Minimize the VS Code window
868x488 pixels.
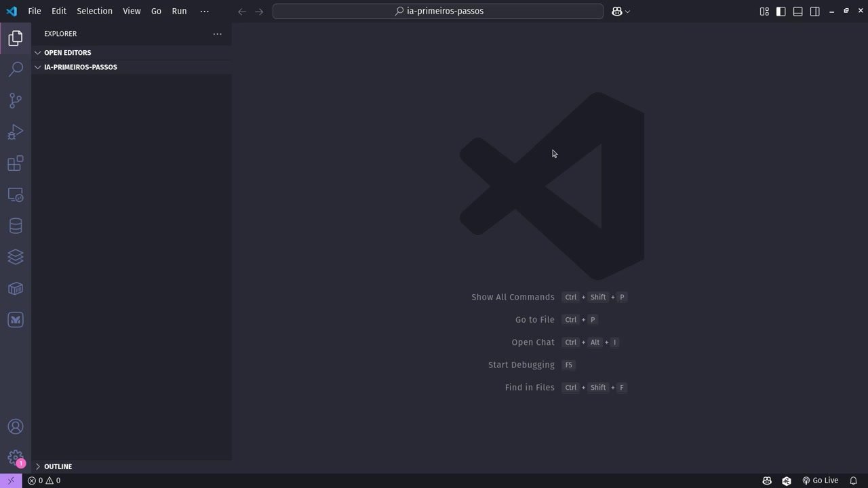pyautogui.click(x=832, y=11)
